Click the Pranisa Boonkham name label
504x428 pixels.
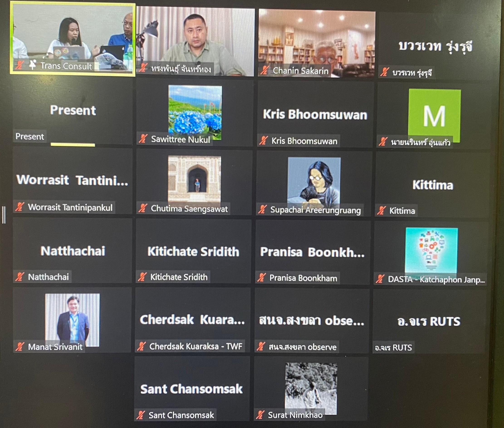[303, 278]
